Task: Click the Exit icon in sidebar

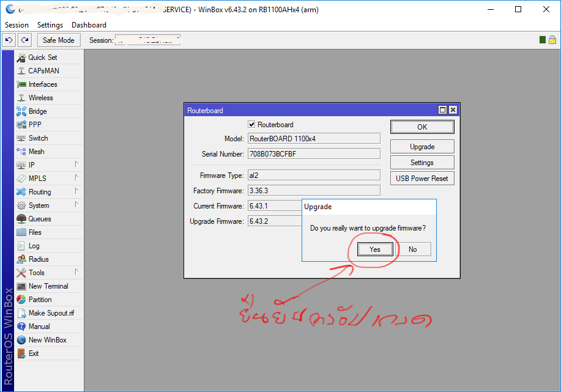Action: (21, 353)
